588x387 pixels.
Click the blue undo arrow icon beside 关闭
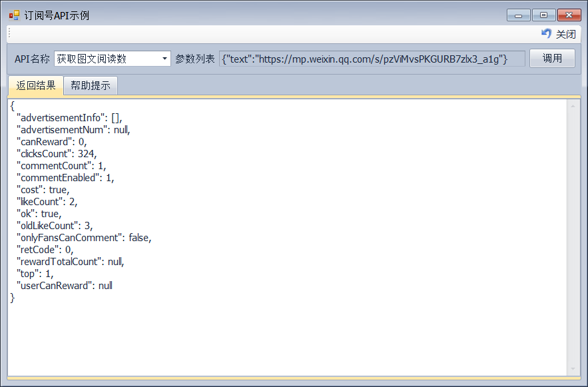tap(546, 34)
